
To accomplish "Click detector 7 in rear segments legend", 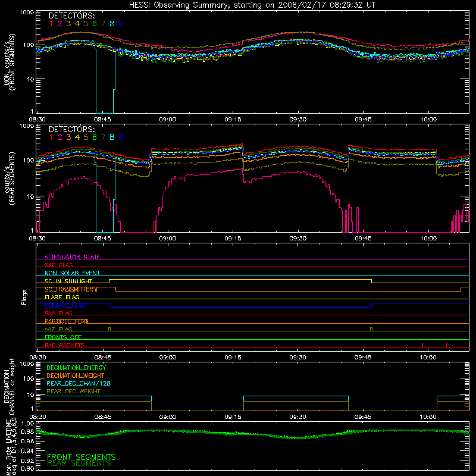I will [x=103, y=137].
